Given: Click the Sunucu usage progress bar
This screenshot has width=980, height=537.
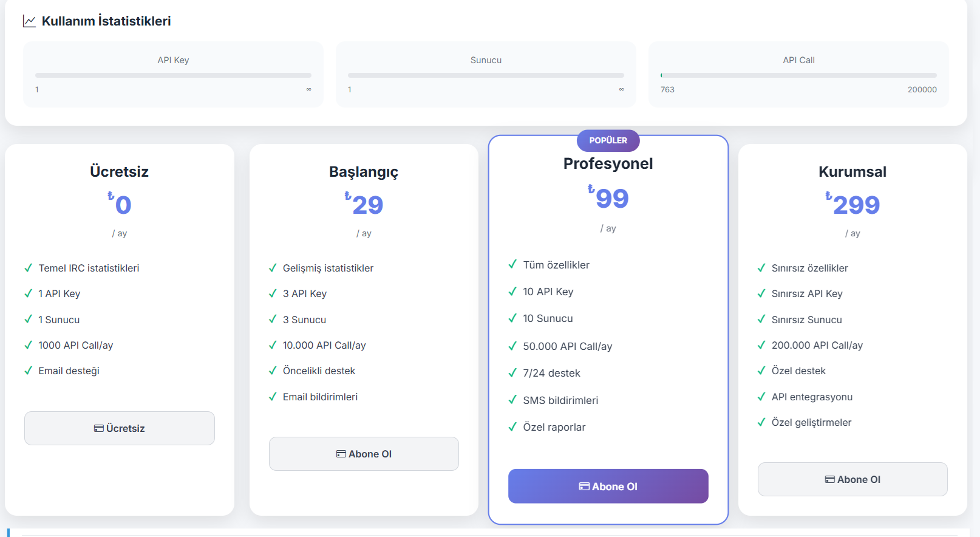Looking at the screenshot, I should pos(486,75).
